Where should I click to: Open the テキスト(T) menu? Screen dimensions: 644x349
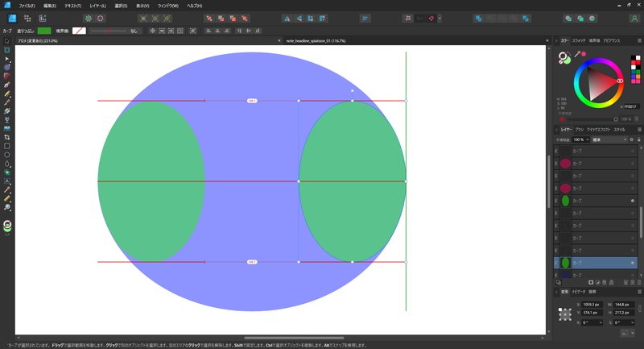point(72,6)
